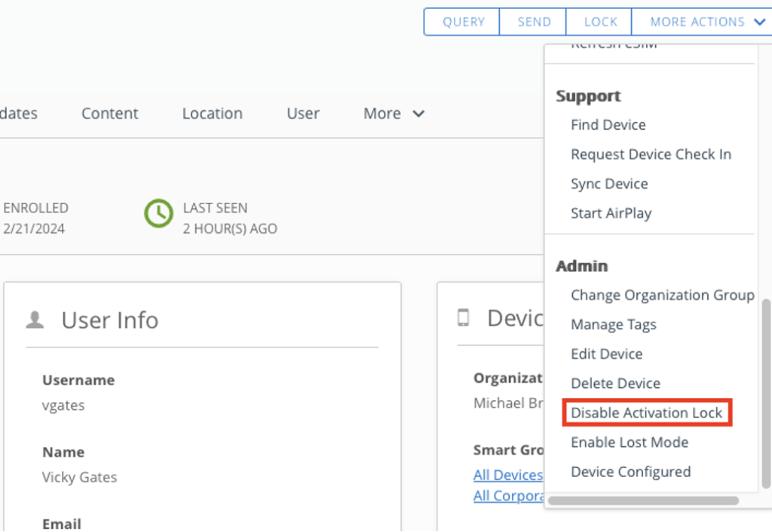Open the Location tab
This screenshot has height=532, width=772.
(212, 114)
